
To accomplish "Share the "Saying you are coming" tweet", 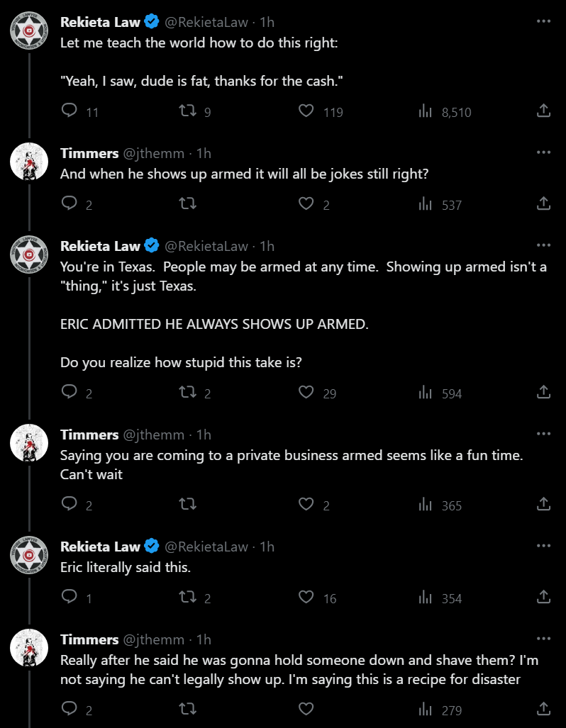I will (x=543, y=504).
